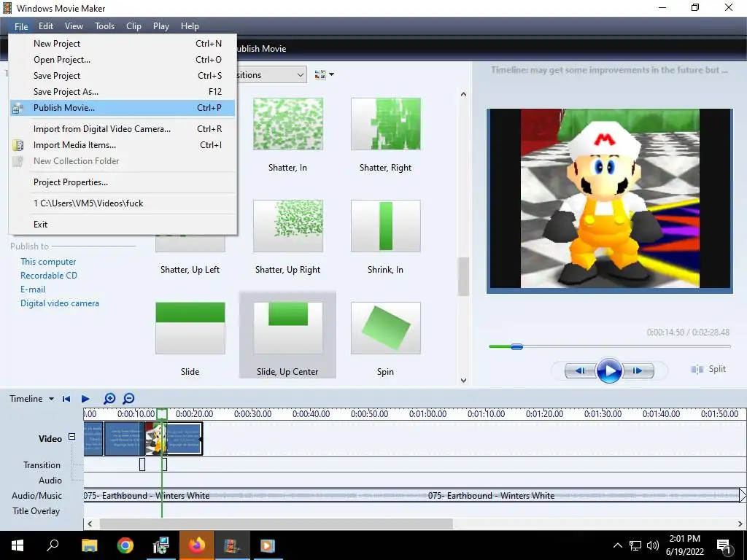Open the Edit menu
Screen dimensions: 747x560
[x=46, y=26]
